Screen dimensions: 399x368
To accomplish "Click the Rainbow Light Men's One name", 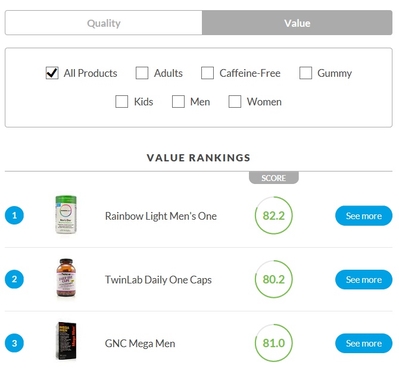I will pos(161,216).
